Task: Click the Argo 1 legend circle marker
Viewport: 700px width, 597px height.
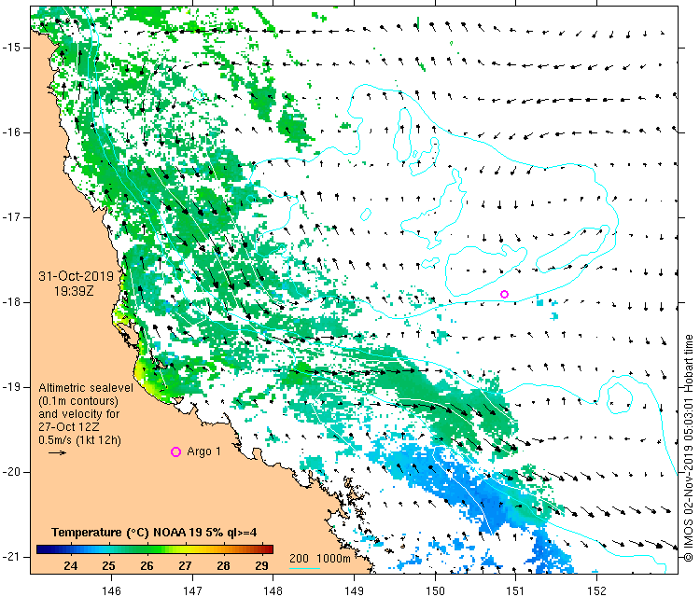Action: (x=175, y=452)
